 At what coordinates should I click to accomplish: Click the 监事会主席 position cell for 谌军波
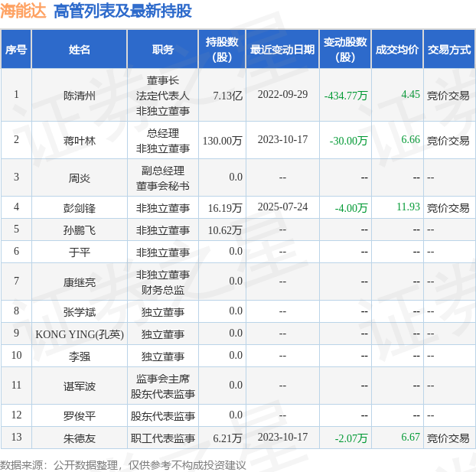click(x=163, y=379)
